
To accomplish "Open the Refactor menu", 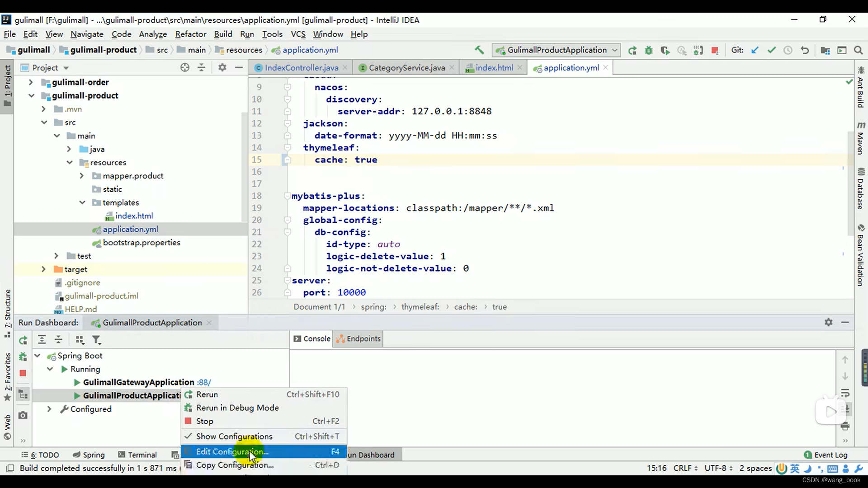I will click(191, 34).
